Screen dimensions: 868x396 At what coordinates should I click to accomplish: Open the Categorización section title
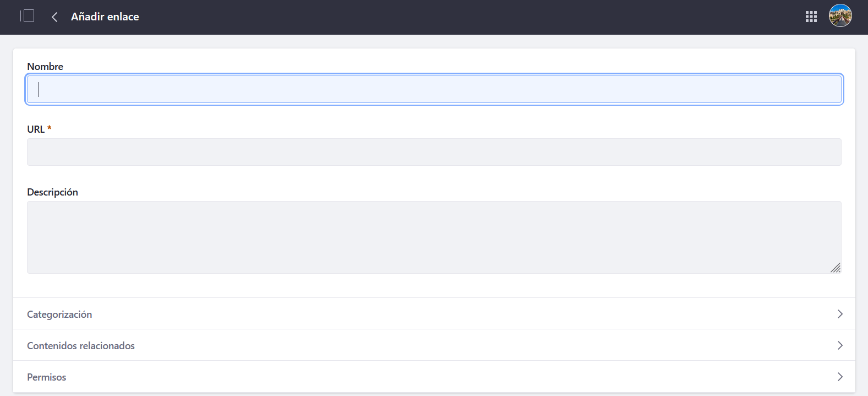coord(59,314)
